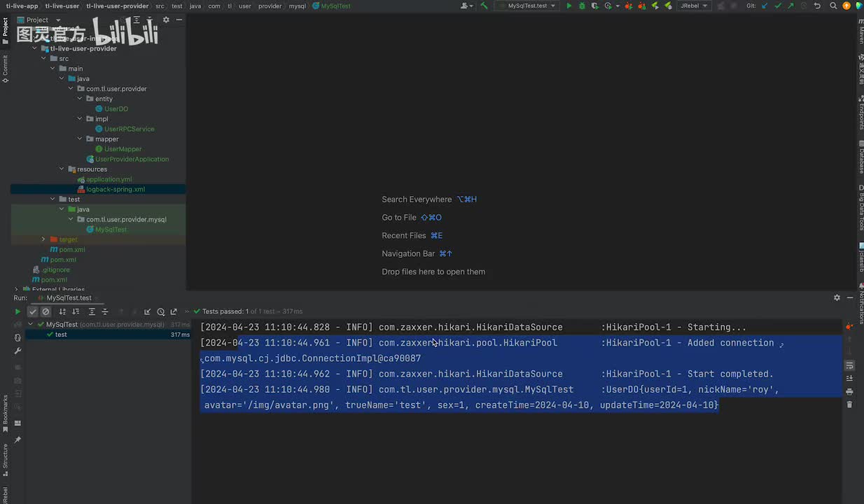Collapse the src folder in project tree
The image size is (864, 504).
coord(43,59)
